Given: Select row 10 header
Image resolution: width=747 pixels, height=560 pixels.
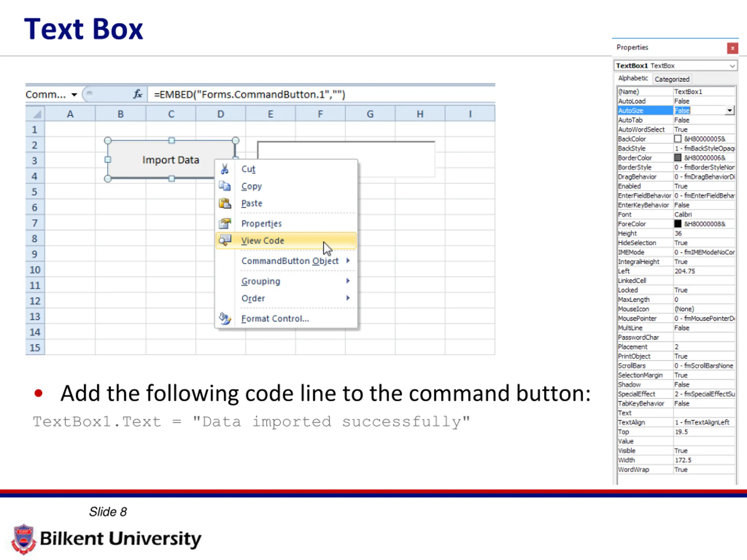Looking at the screenshot, I should tap(35, 270).
